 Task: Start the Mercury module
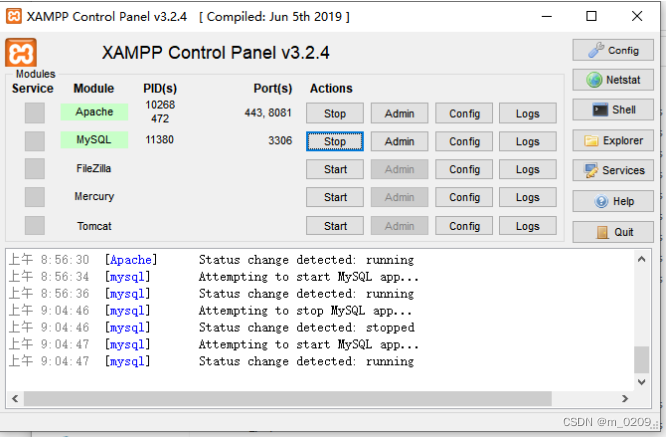click(335, 197)
